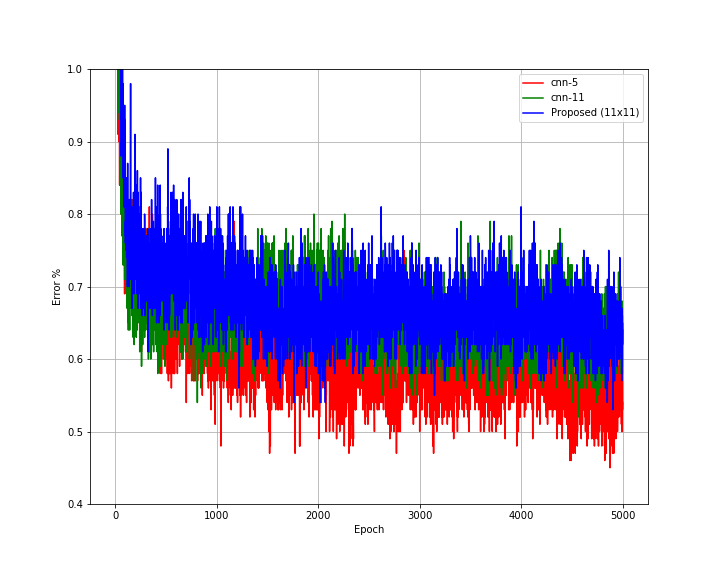Click the 0 tick on the x-axis
The width and height of the screenshot is (720, 576).
115,515
